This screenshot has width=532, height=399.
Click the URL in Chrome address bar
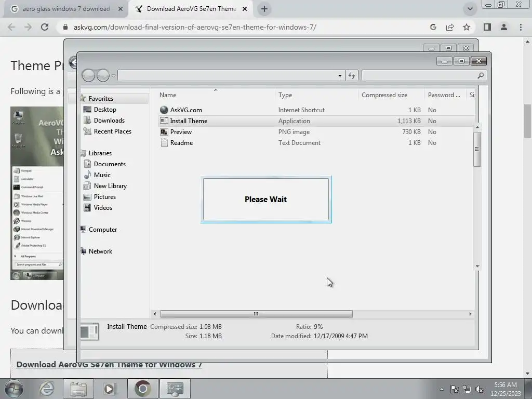[195, 27]
